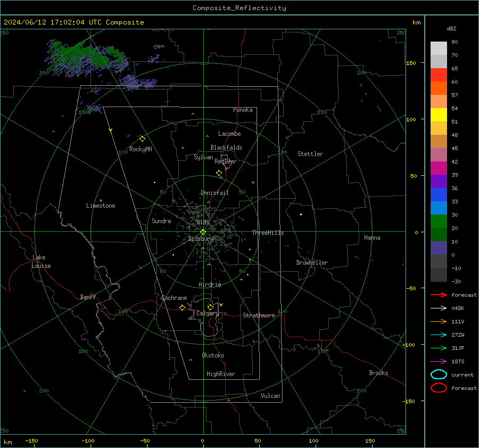The width and height of the screenshot is (479, 448).
Task: Click the white plus marker west of Hanna
Action: coord(301,214)
